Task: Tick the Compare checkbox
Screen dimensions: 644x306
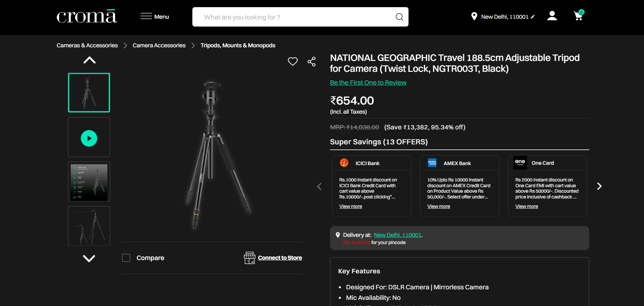Action: tap(126, 258)
